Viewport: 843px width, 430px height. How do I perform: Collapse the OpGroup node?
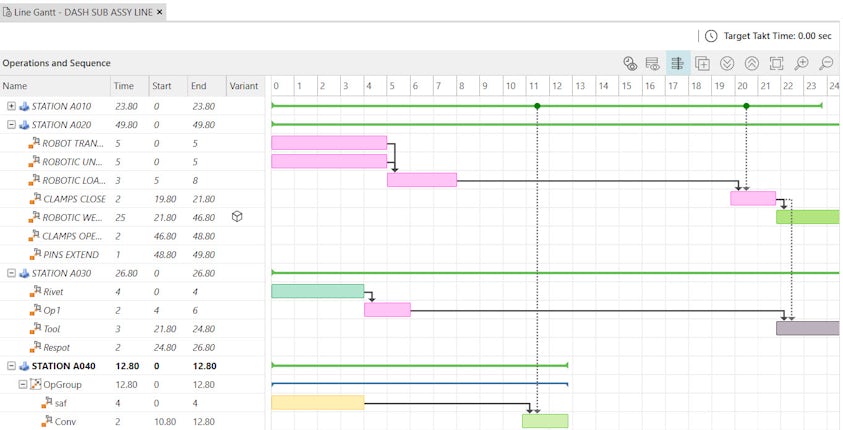click(x=23, y=384)
